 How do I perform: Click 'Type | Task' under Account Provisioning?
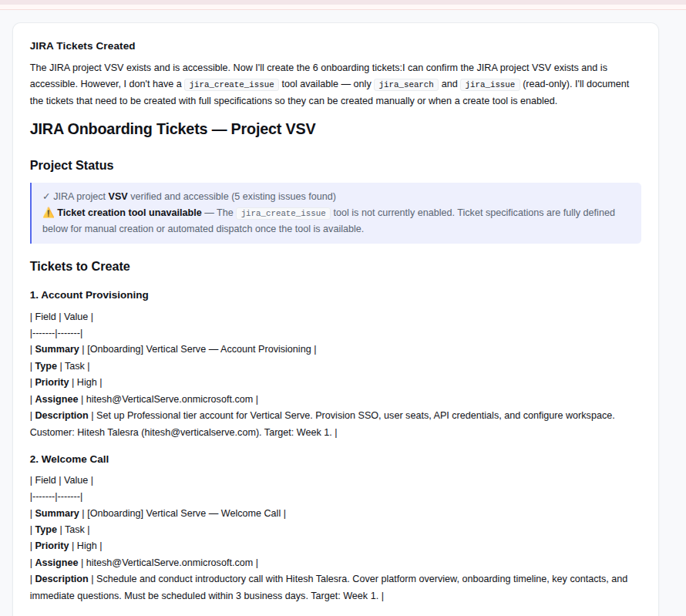59,366
